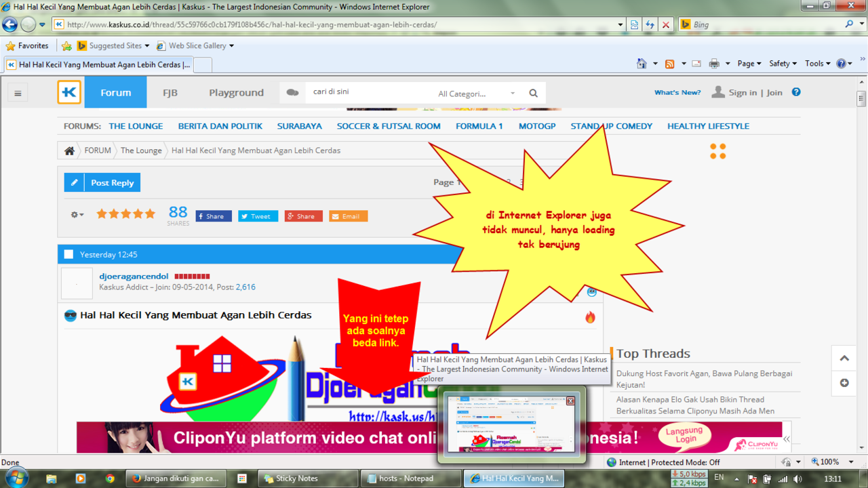Click the Post Reply button
Viewport: 868px width, 488px height.
point(102,182)
